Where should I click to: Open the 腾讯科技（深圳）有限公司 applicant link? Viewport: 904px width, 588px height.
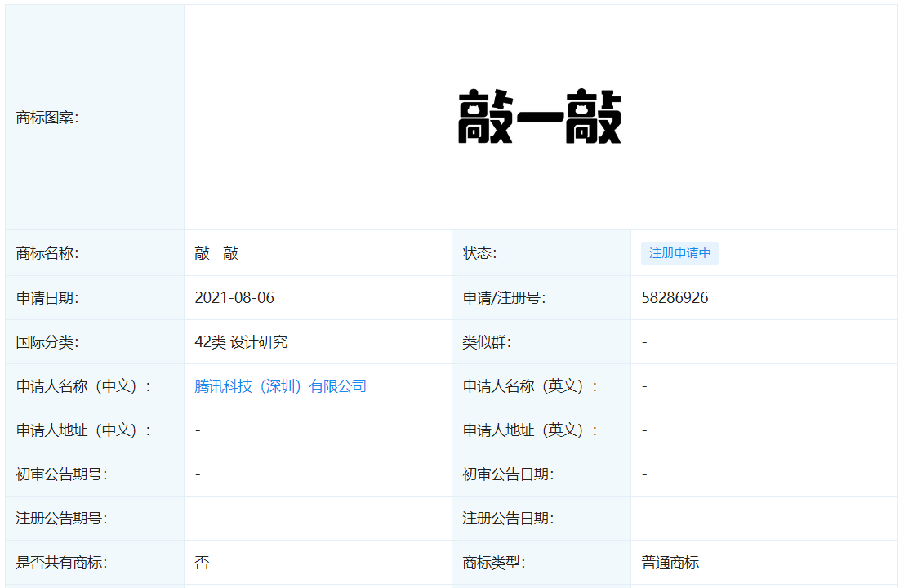click(280, 386)
